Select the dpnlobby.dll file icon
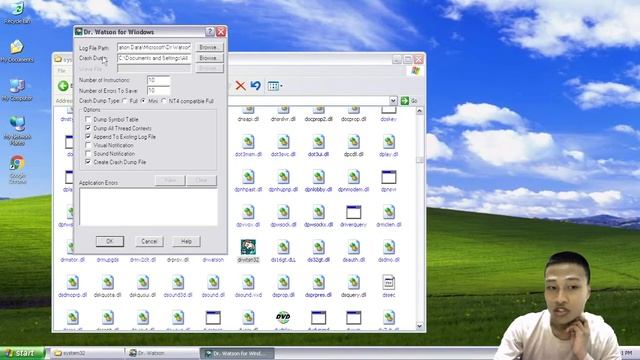Viewport: 640px width, 360px height. [x=318, y=177]
